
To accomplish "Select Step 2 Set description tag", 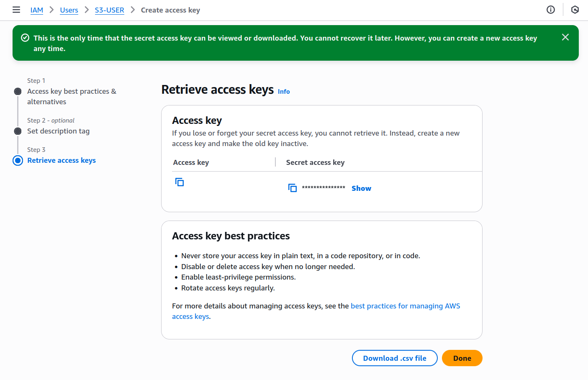I will tap(58, 131).
